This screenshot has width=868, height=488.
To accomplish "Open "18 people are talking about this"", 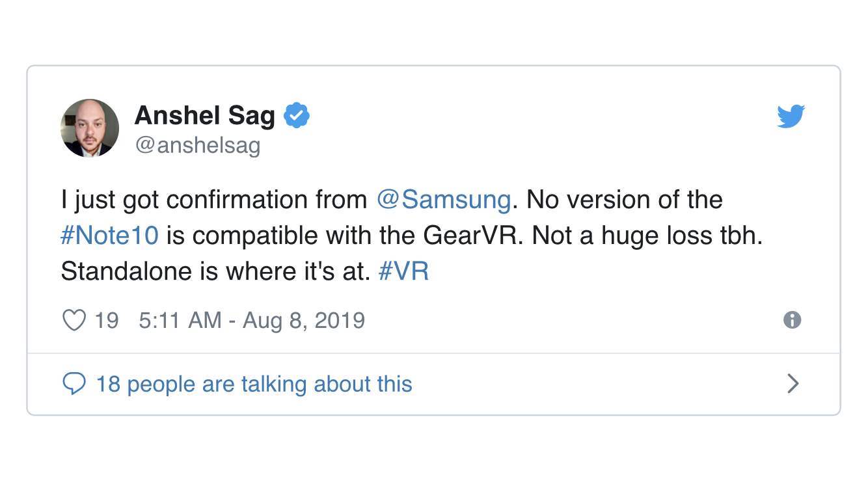I will 254,384.
